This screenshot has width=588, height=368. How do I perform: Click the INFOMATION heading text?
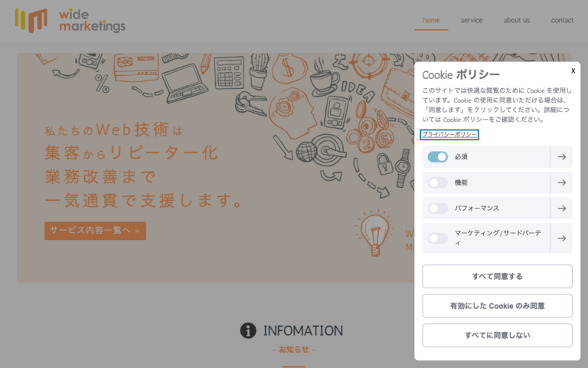[302, 331]
